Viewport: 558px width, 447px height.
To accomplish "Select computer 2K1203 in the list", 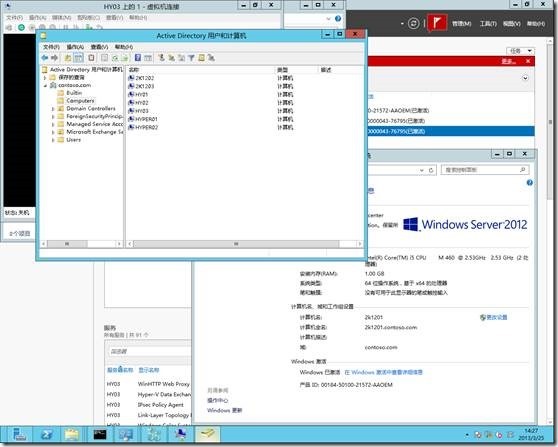I will coord(141,86).
